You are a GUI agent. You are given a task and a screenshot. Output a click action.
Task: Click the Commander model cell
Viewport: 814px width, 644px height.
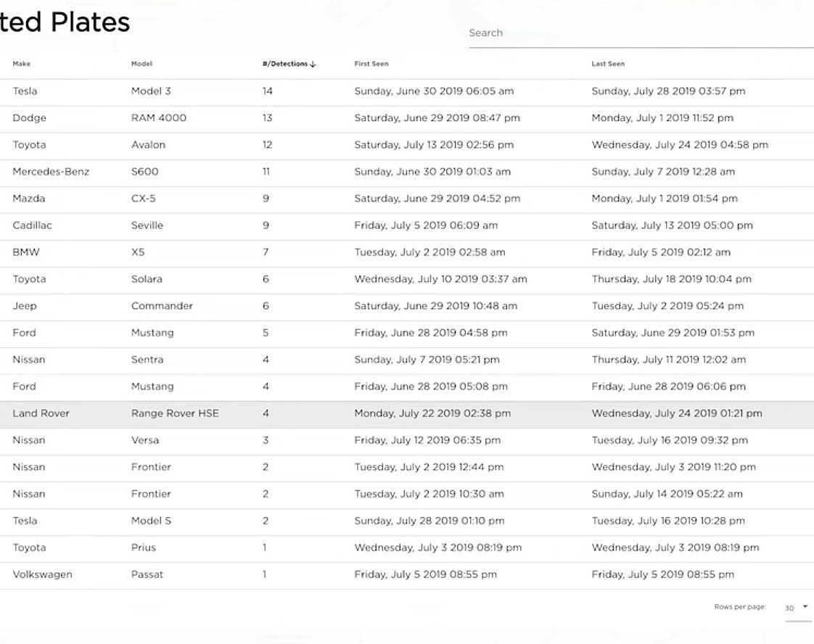point(162,305)
